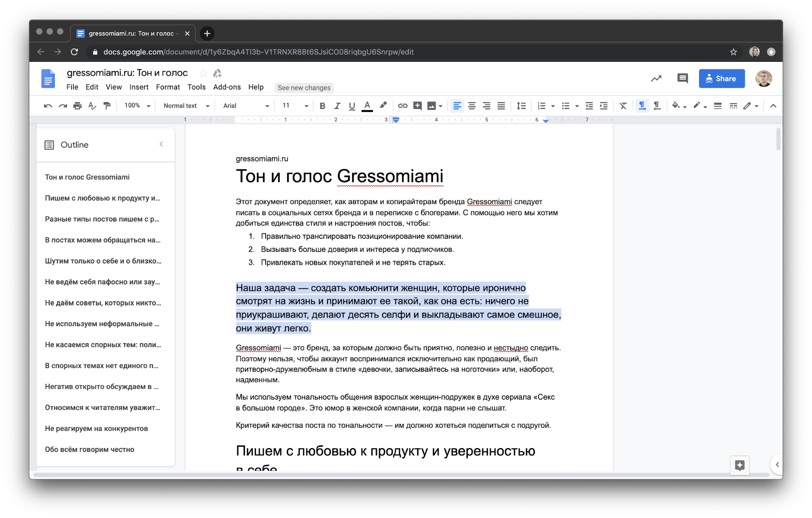Collapse the toolbar menus with the caret

(x=773, y=106)
